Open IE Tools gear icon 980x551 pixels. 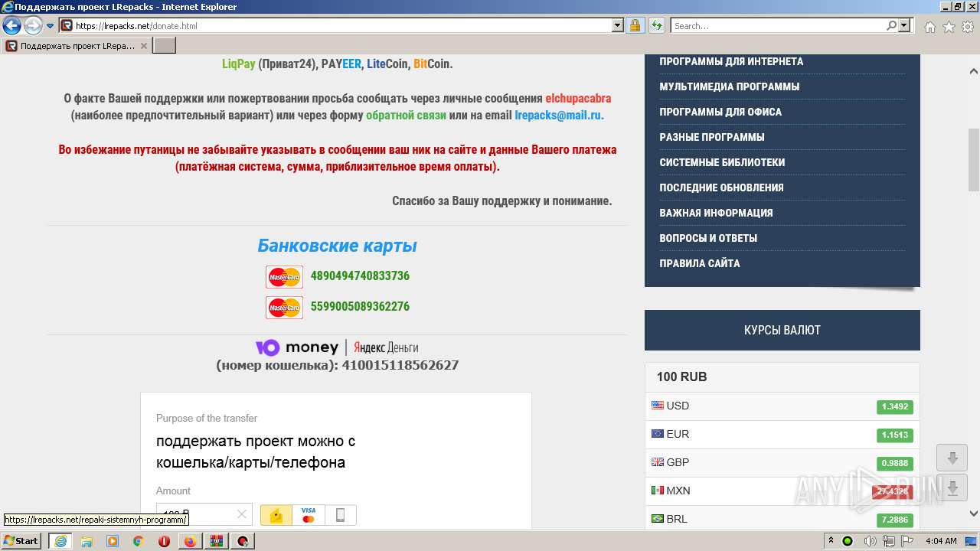point(968,27)
